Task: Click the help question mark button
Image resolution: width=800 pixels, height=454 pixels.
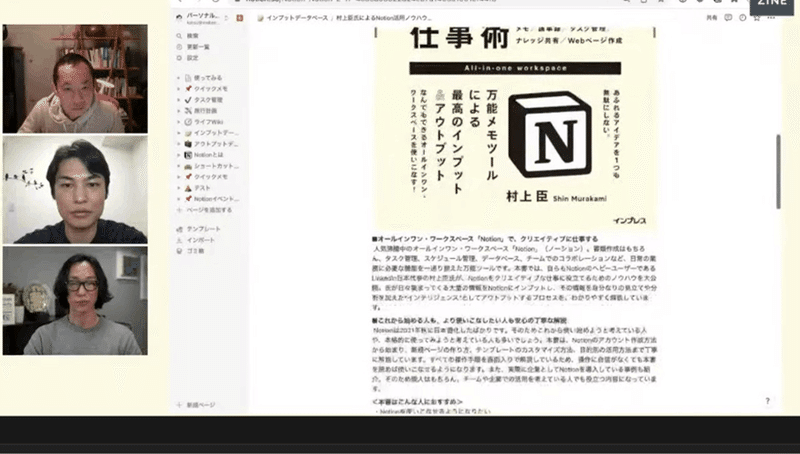Action: [767, 401]
